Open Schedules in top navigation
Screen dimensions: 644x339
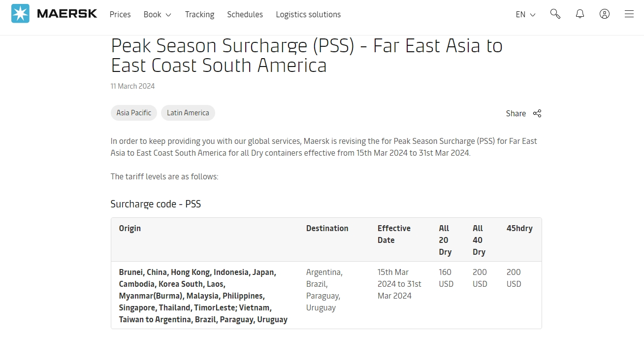(x=245, y=14)
